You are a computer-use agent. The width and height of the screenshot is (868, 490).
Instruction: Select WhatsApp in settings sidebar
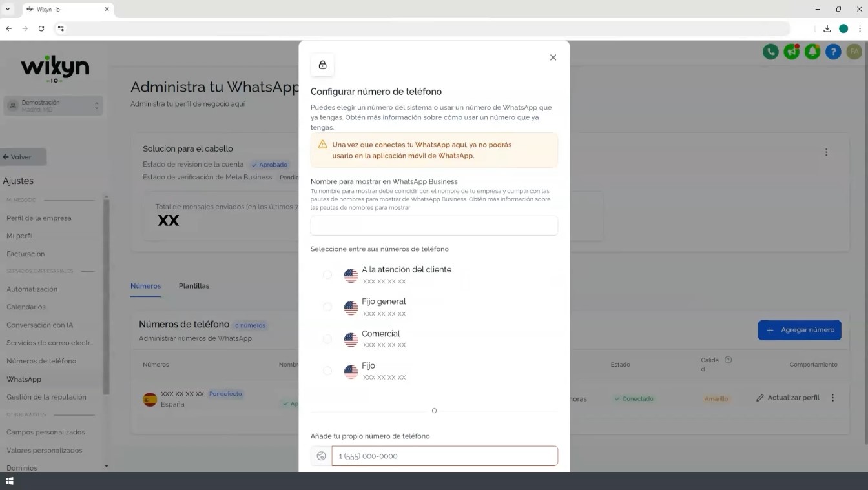24,380
